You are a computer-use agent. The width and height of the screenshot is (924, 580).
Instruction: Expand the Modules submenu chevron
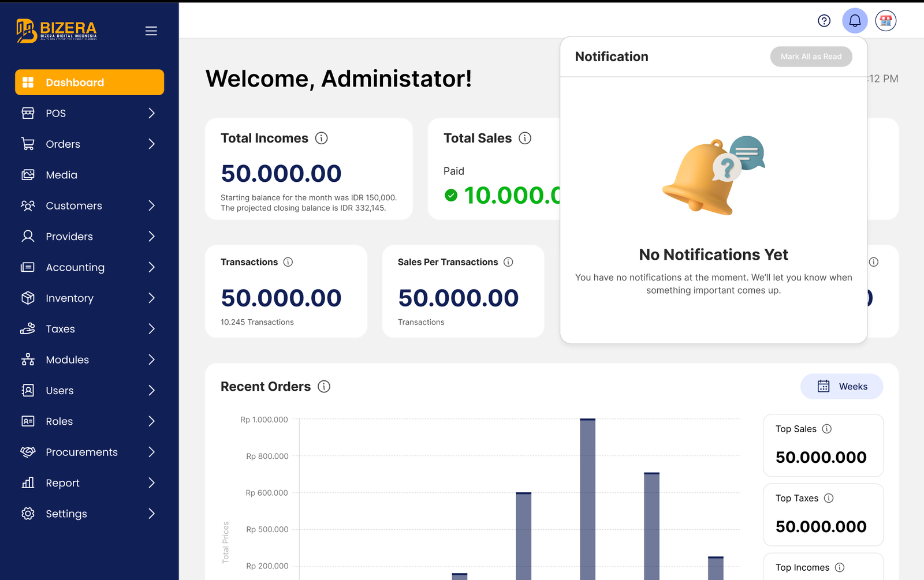(x=151, y=360)
